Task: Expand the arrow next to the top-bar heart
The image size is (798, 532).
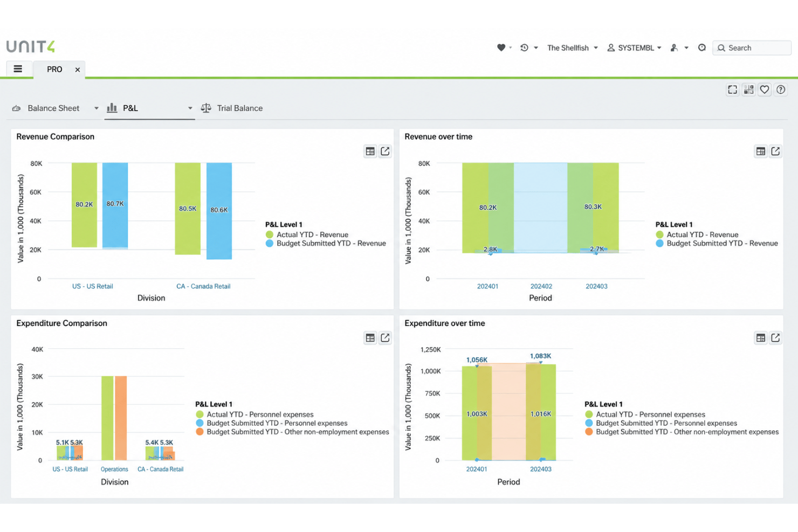Action: (511, 47)
